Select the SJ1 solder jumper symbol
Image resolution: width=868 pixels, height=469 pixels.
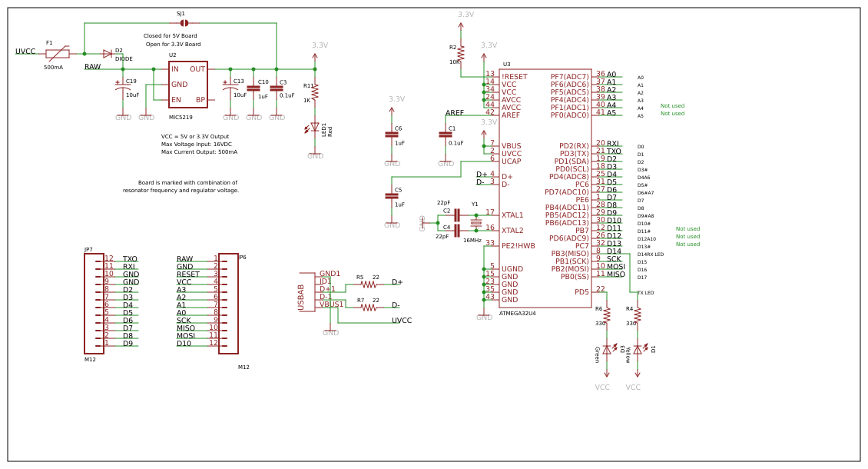click(184, 23)
